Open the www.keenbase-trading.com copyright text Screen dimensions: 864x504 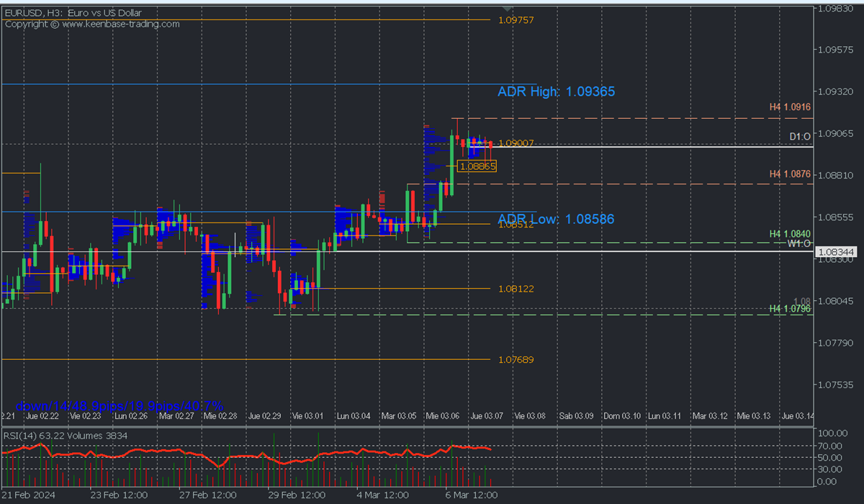[x=92, y=24]
